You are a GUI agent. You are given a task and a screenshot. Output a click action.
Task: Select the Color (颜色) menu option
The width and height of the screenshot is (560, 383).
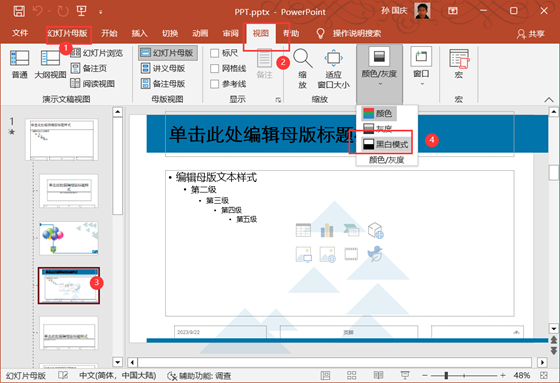click(378, 114)
